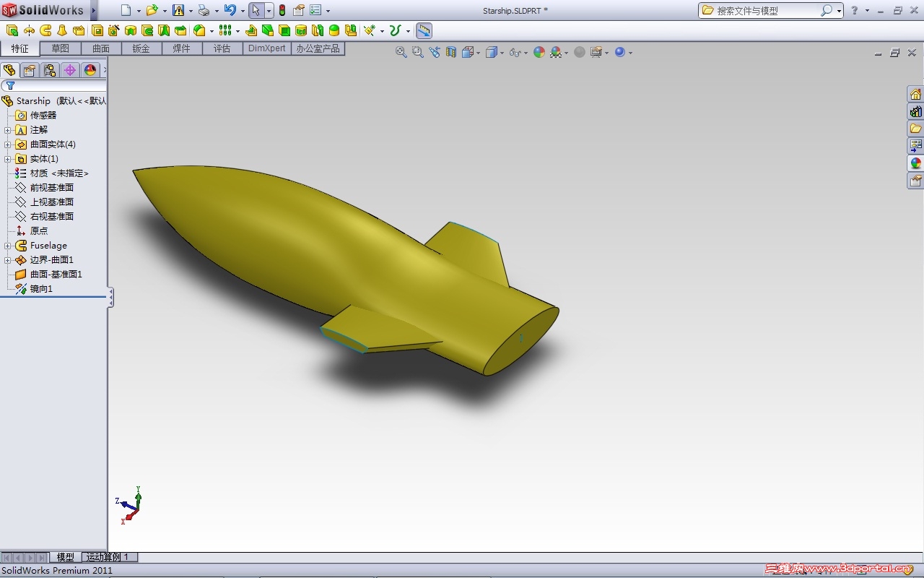The image size is (924, 578).
Task: Click the Zoom to Fit icon
Action: coord(401,52)
